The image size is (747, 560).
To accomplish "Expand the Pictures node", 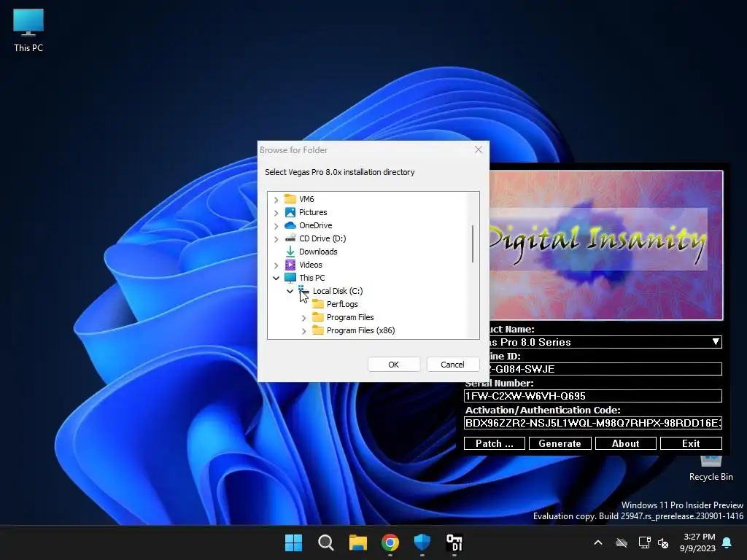I will click(276, 212).
